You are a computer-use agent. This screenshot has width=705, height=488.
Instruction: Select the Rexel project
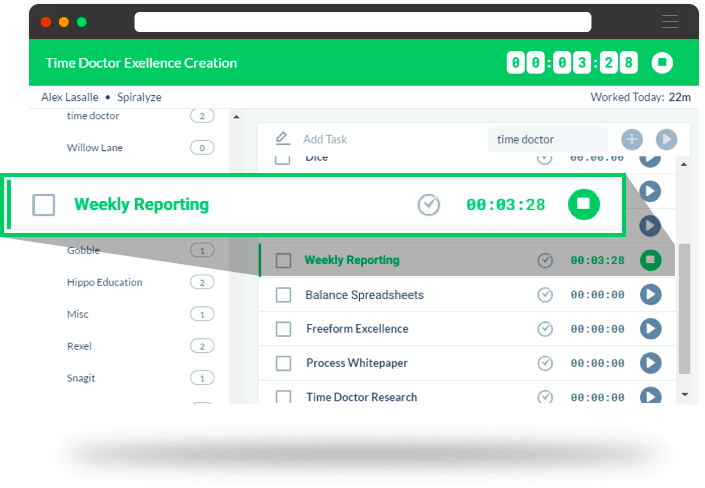[x=79, y=346]
